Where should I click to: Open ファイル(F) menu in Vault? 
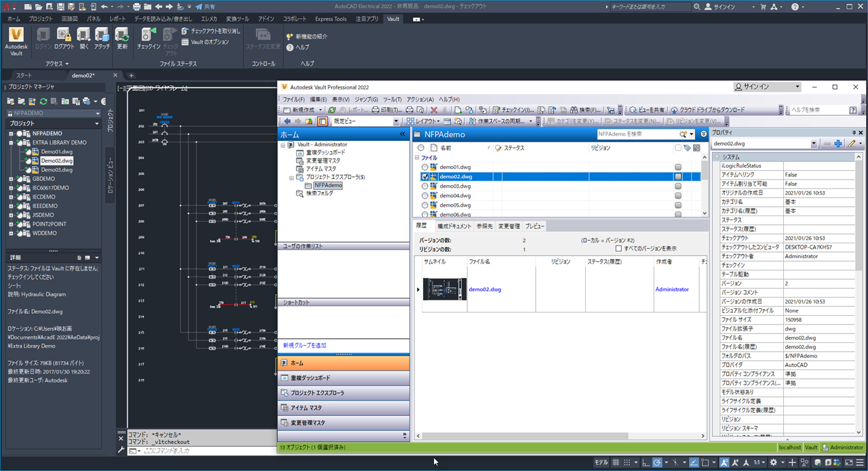pos(294,99)
